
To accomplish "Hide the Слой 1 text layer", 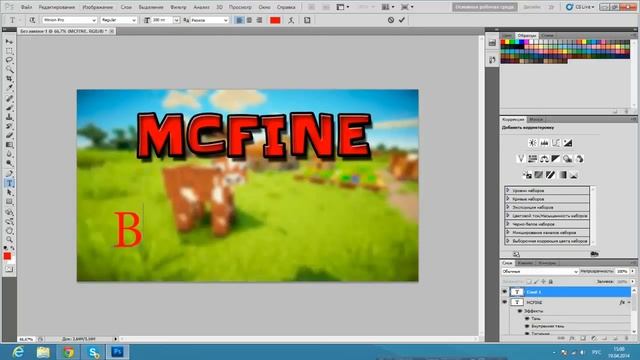I will 504,292.
